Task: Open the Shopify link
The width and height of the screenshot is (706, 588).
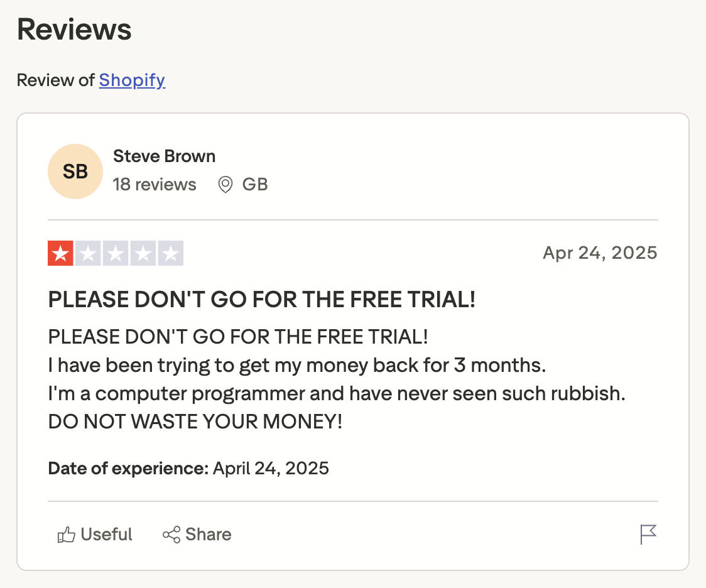Action: (132, 80)
